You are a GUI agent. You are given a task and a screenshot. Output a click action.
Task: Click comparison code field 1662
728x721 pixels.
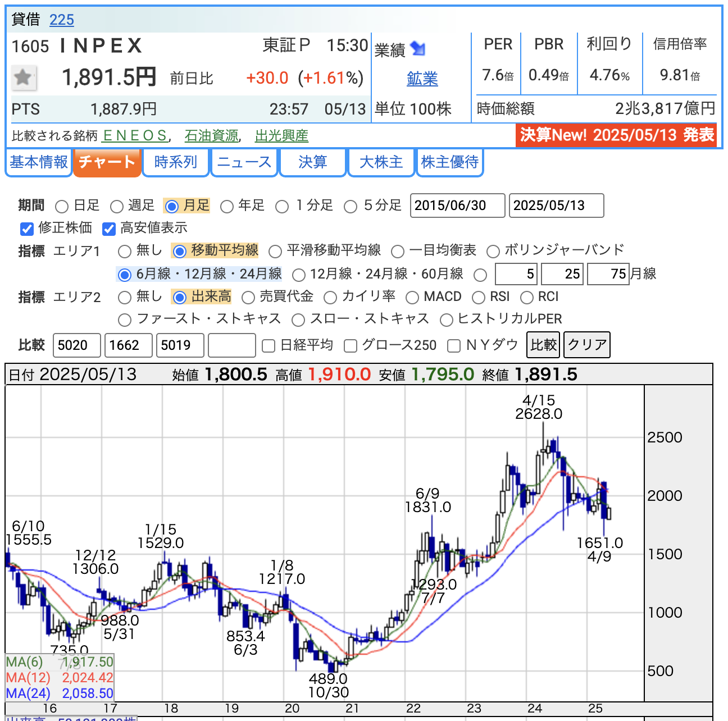pyautogui.click(x=129, y=345)
